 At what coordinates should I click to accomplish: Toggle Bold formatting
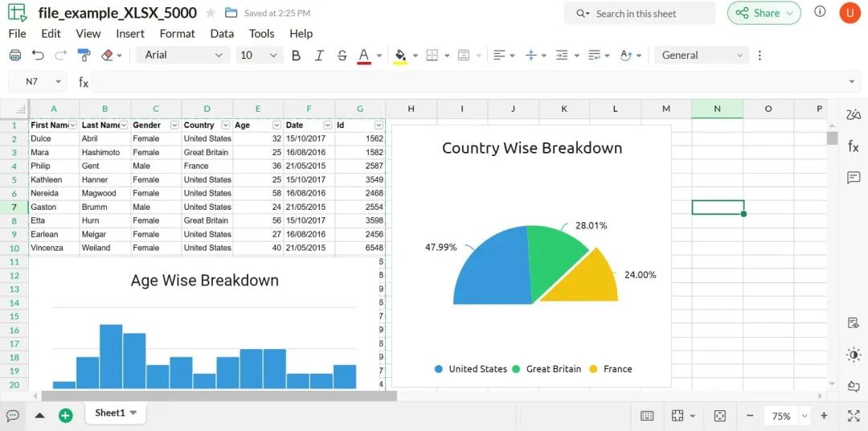[296, 55]
